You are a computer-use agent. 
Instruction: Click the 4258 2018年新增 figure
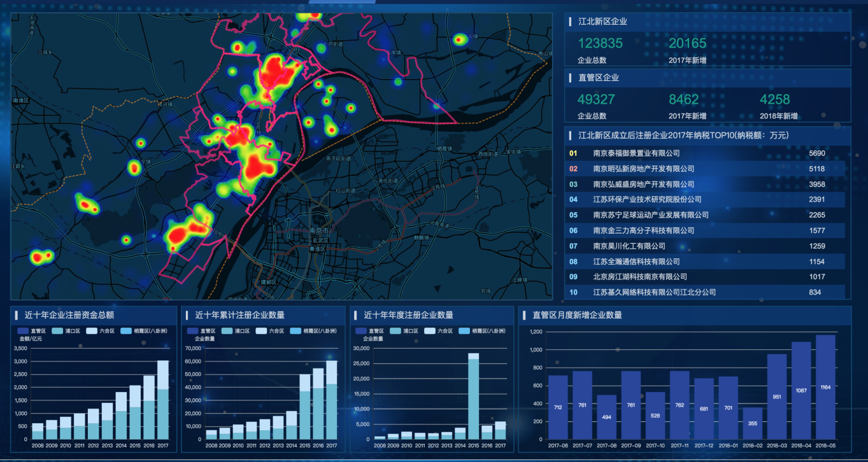pos(774,99)
